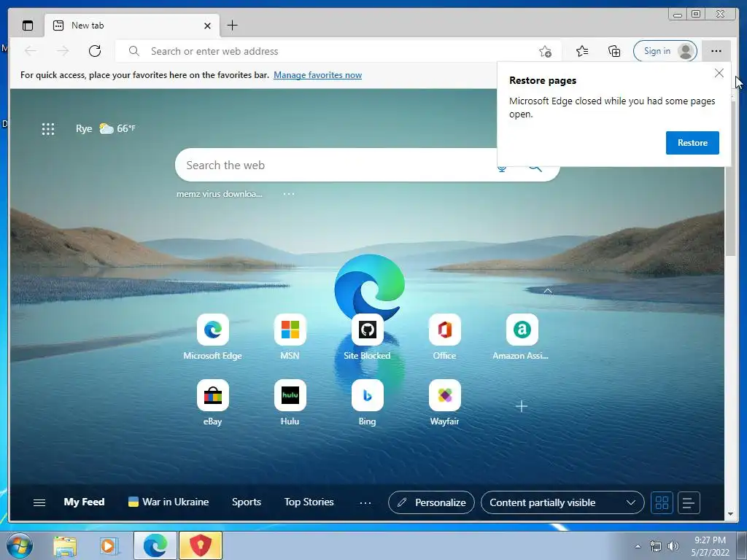Viewport: 747px width, 560px height.
Task: Focus the address bar search field
Action: point(338,51)
